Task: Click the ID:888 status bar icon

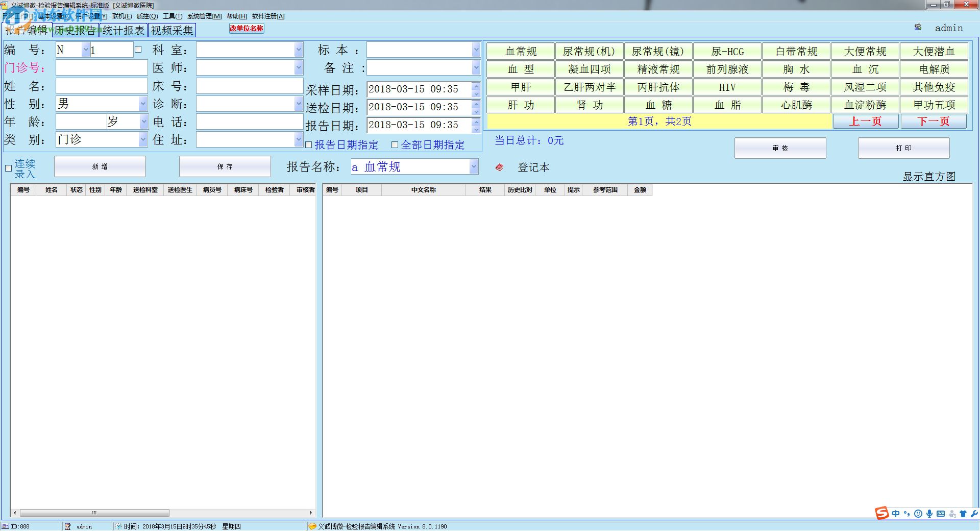Action: [5, 526]
